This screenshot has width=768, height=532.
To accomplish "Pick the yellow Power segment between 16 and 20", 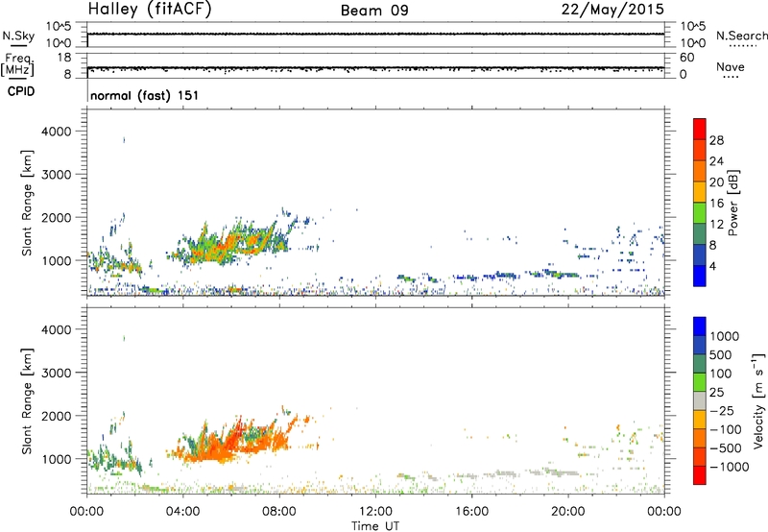I will click(x=700, y=192).
